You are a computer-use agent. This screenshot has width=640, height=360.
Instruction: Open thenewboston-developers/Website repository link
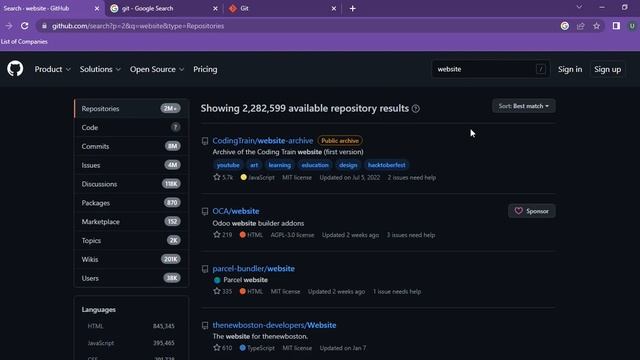274,325
